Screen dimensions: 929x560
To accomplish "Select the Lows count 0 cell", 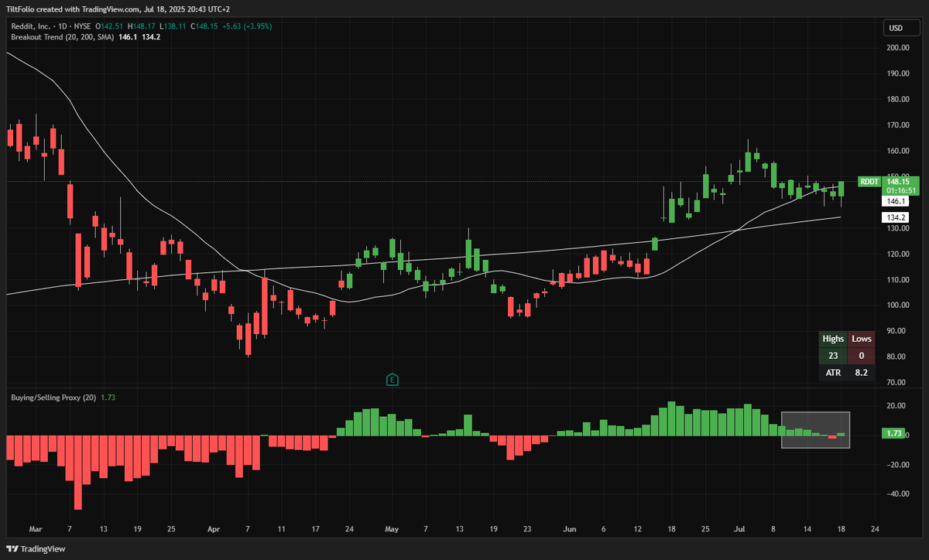I will tap(862, 356).
